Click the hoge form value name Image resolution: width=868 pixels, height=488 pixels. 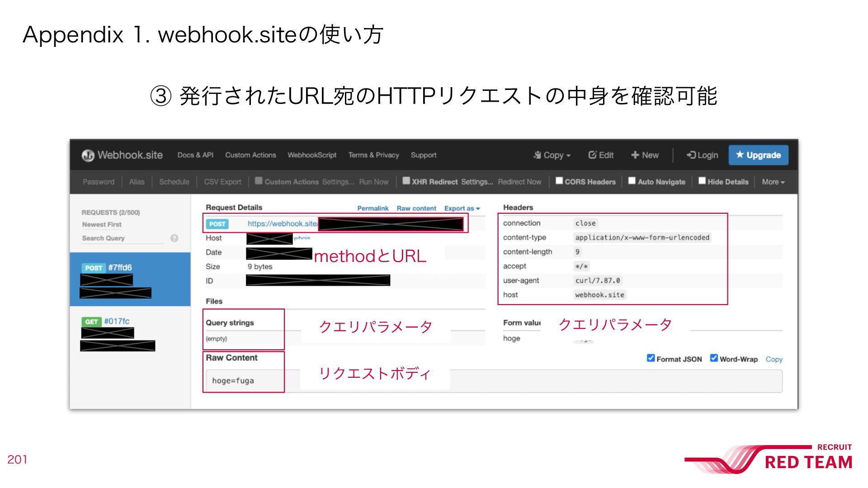(x=511, y=338)
